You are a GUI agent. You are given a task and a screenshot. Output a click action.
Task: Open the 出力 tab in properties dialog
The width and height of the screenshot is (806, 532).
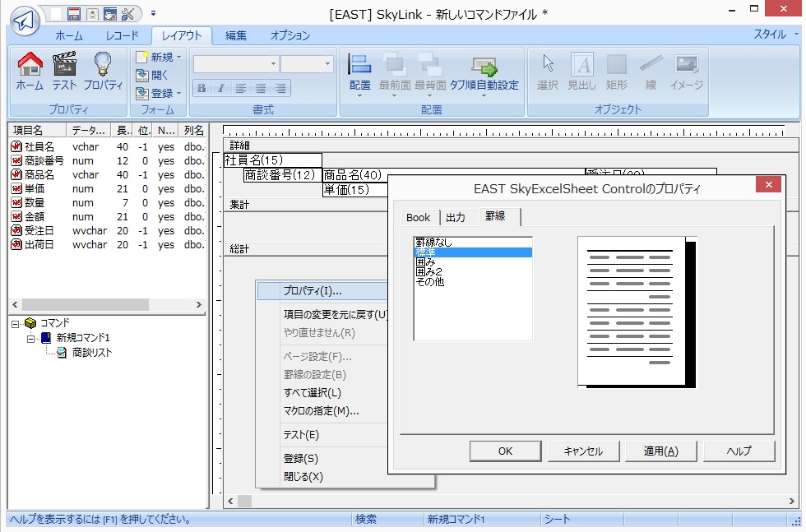tap(455, 217)
